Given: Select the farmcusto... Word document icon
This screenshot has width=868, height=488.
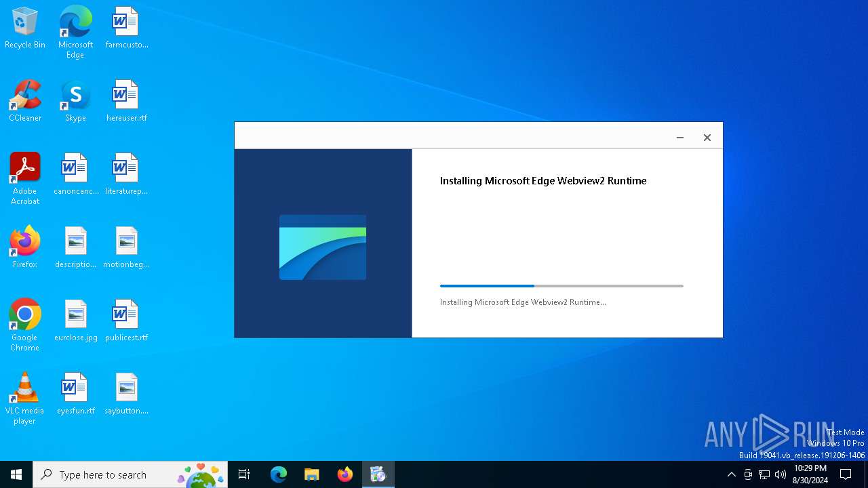Looking at the screenshot, I should point(126,28).
